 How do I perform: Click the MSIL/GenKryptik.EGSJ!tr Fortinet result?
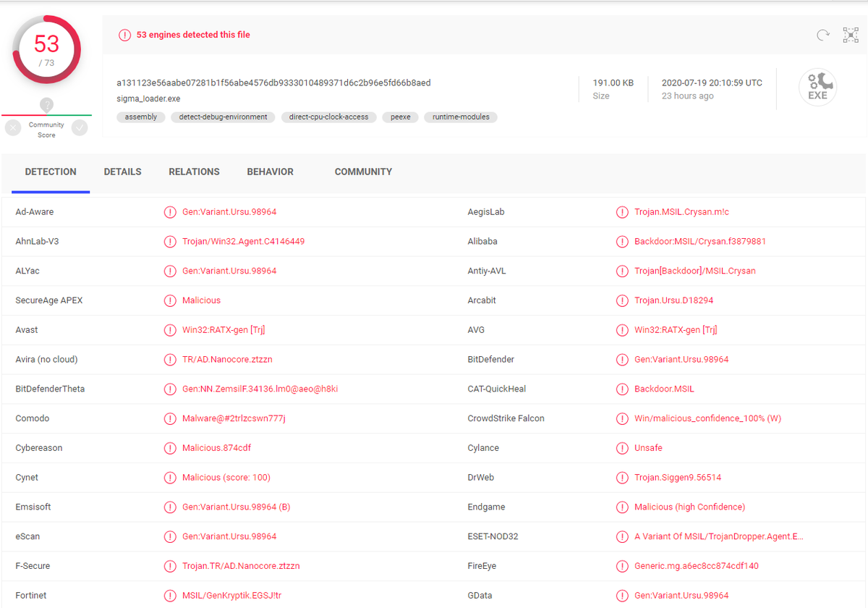233,596
